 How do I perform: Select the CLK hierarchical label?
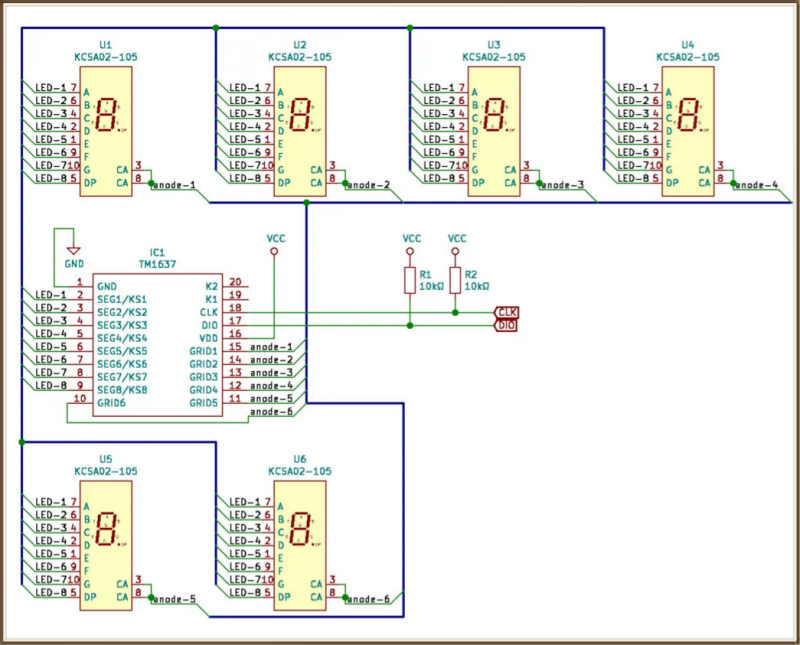point(507,312)
